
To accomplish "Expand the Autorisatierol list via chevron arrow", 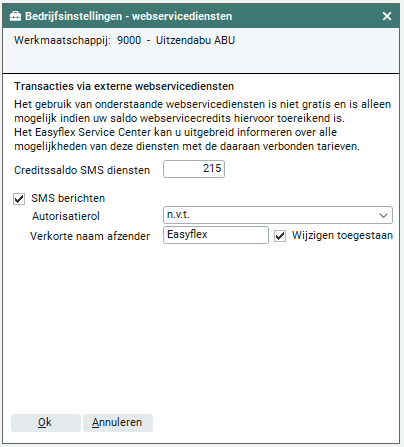I will click(383, 216).
